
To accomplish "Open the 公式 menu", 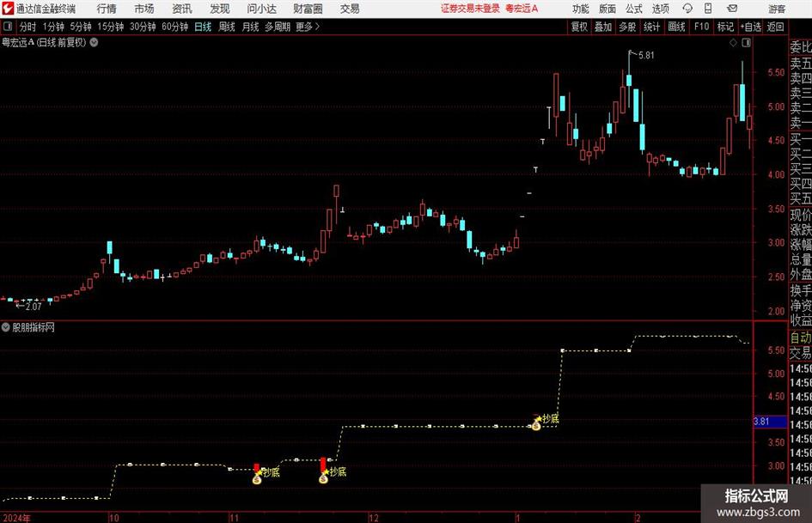I will click(x=634, y=9).
